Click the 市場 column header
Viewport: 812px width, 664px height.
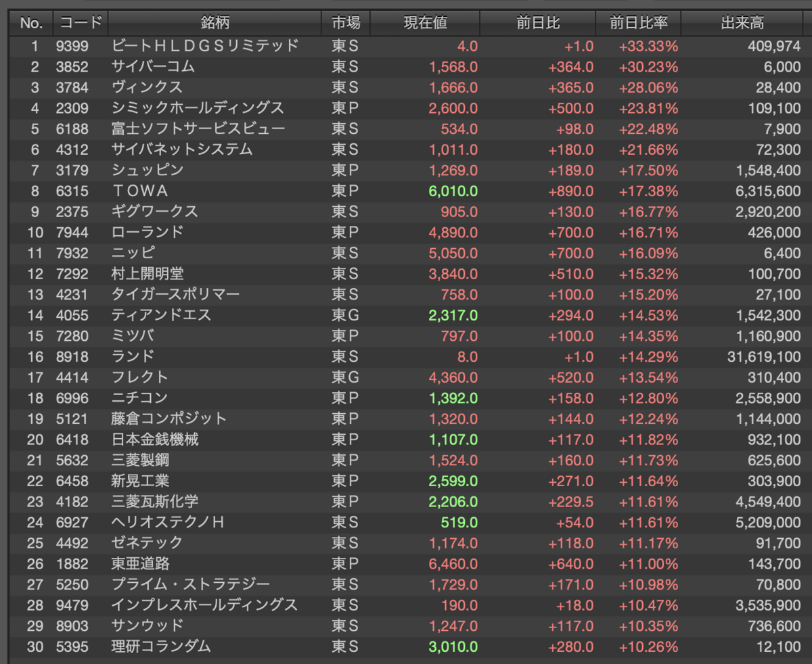click(x=346, y=23)
